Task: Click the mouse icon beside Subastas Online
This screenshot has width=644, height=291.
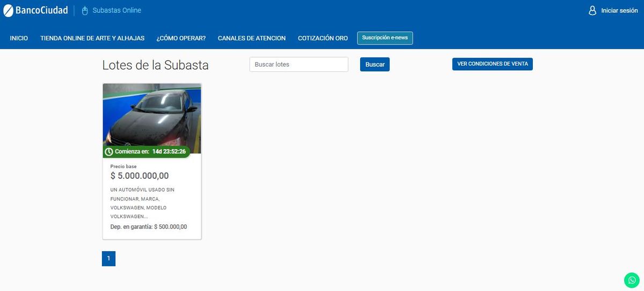Action: (85, 11)
